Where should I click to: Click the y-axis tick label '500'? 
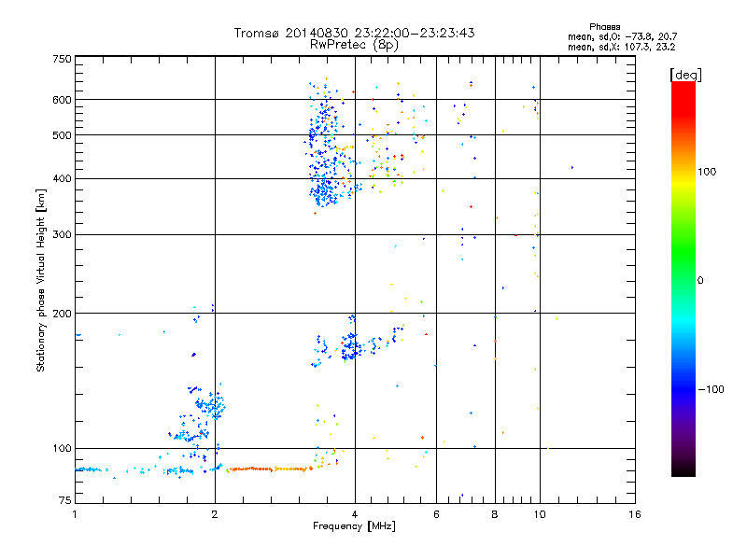(x=62, y=135)
